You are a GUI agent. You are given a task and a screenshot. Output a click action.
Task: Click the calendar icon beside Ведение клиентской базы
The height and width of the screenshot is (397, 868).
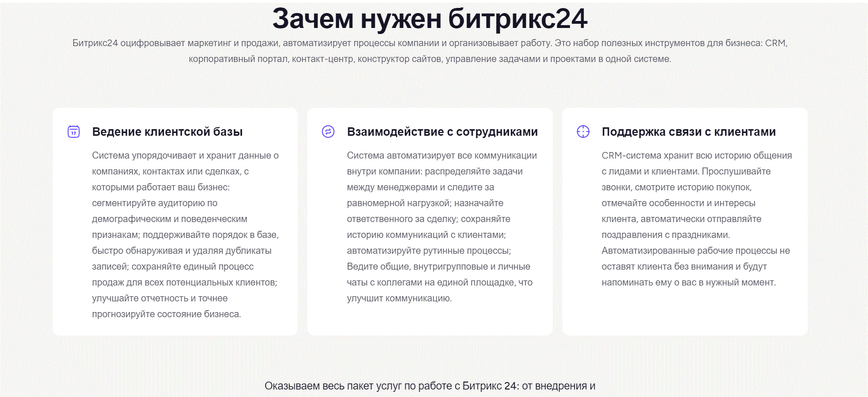pos(74,132)
